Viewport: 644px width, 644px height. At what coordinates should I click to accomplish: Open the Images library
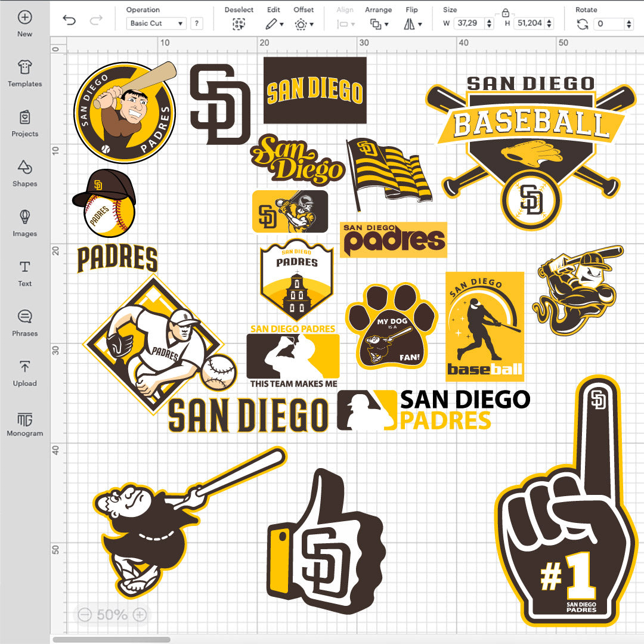[x=24, y=216]
